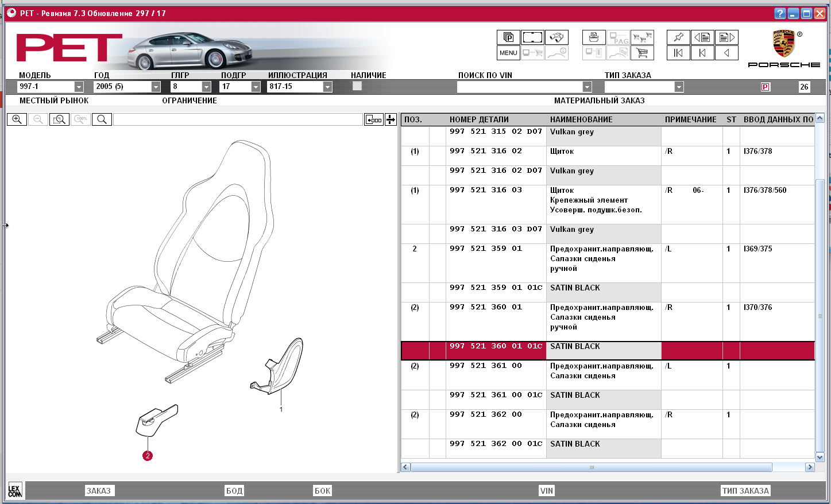Click the split-pane arrows icon
This screenshot has height=504, width=831.
coord(391,119)
